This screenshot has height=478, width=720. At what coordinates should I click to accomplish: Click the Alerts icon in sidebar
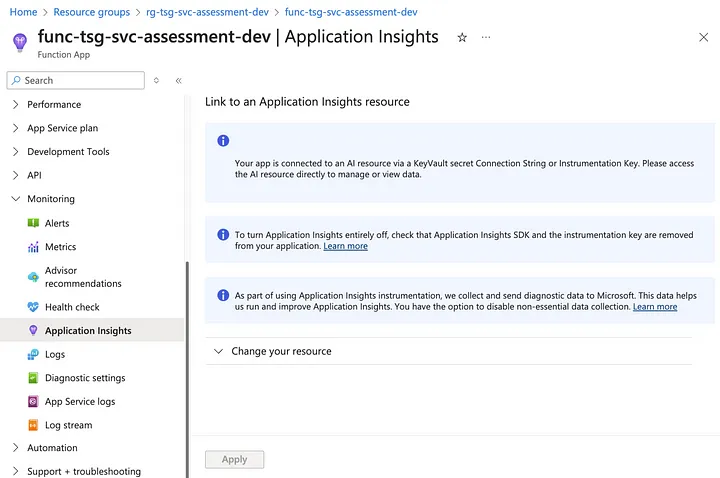33,223
